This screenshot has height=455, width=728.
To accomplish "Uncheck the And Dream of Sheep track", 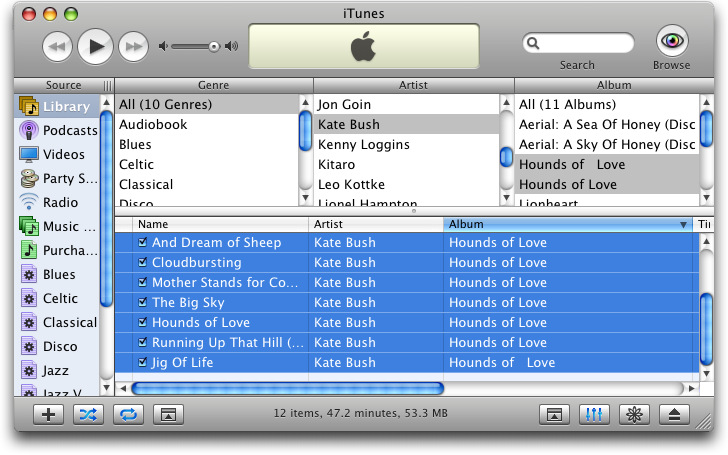I will [143, 242].
